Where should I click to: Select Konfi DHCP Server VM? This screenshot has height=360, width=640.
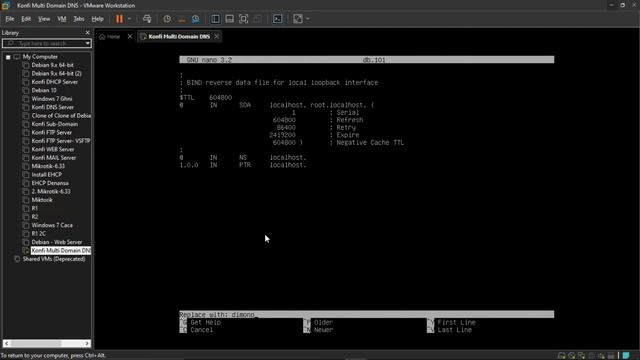(55, 82)
